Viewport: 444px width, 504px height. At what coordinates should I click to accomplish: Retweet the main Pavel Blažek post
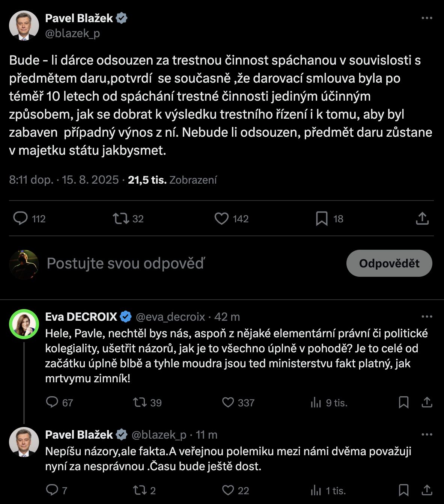[121, 219]
